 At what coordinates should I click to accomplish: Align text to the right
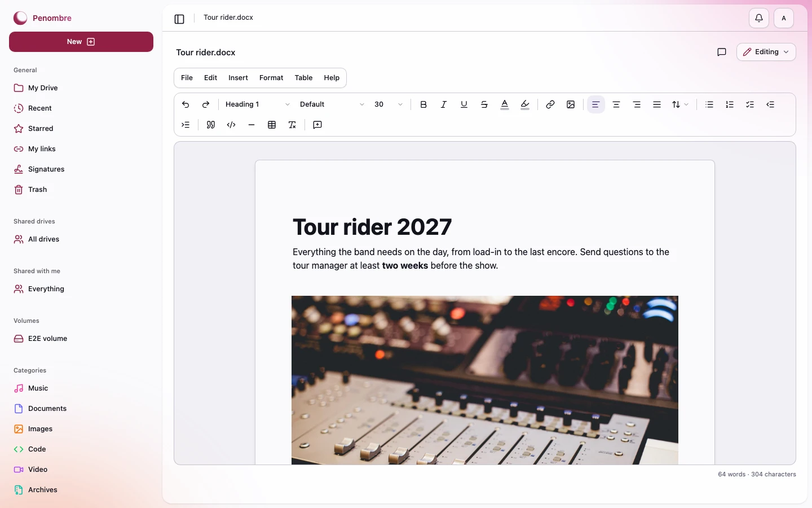click(637, 104)
